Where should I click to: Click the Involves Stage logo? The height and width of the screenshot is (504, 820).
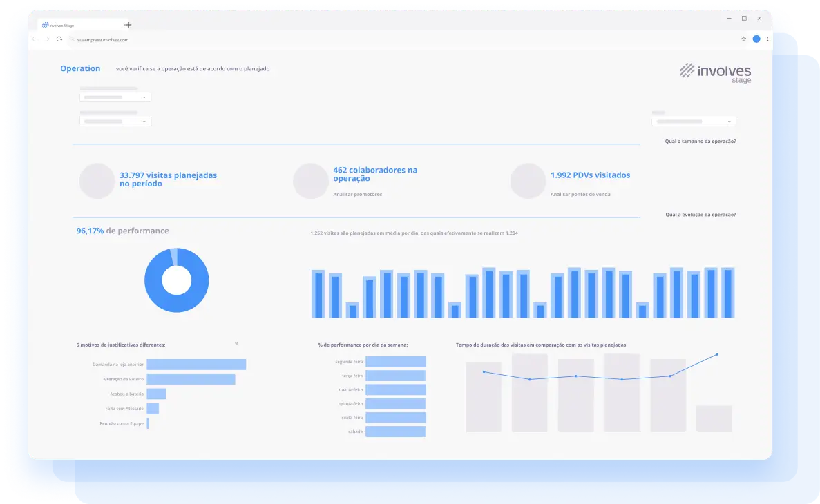pyautogui.click(x=715, y=72)
